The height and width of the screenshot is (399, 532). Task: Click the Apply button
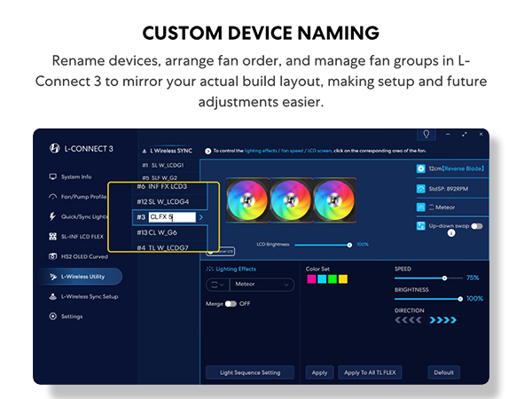click(319, 372)
